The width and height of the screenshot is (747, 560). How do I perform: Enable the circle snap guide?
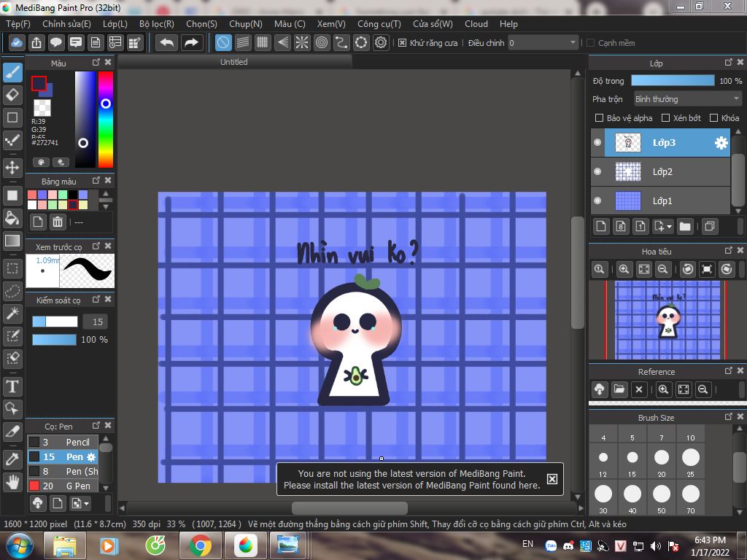[x=322, y=43]
